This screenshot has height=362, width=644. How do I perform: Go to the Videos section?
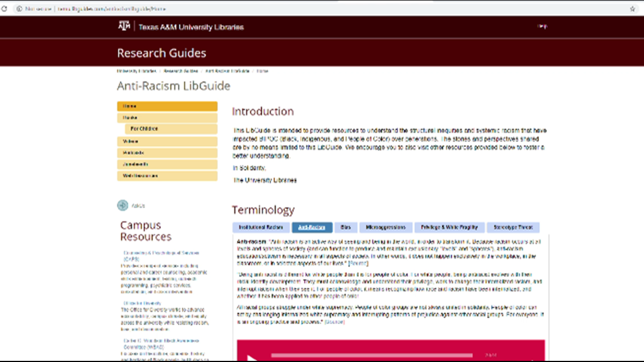click(x=167, y=141)
